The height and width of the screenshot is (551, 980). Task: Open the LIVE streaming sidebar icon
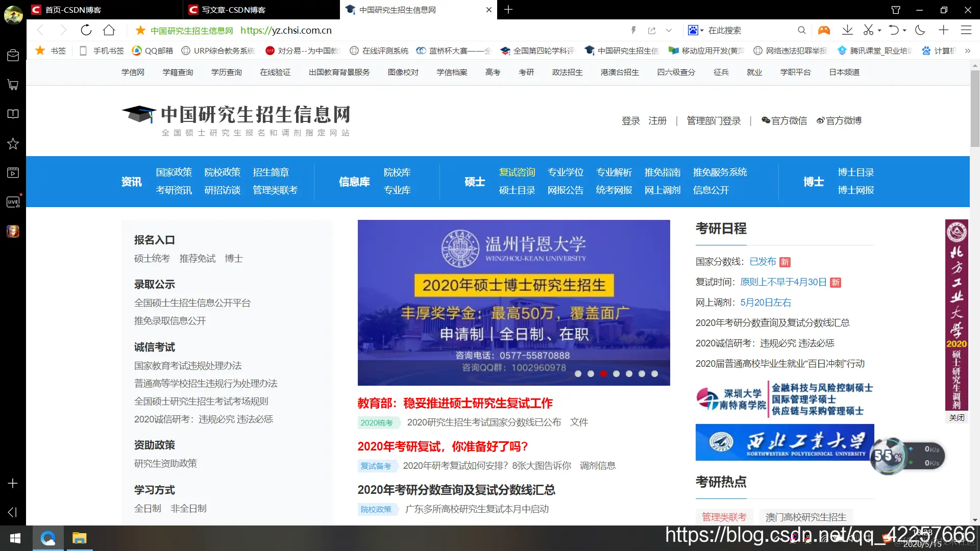pyautogui.click(x=13, y=202)
